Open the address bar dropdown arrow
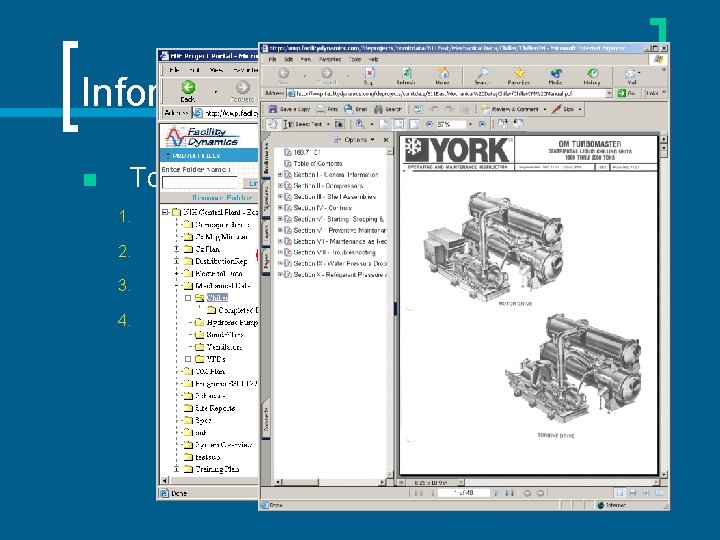 609,93
